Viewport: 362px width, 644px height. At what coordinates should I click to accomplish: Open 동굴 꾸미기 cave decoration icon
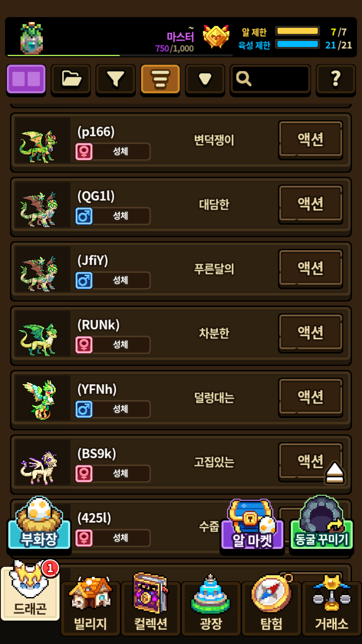321,523
